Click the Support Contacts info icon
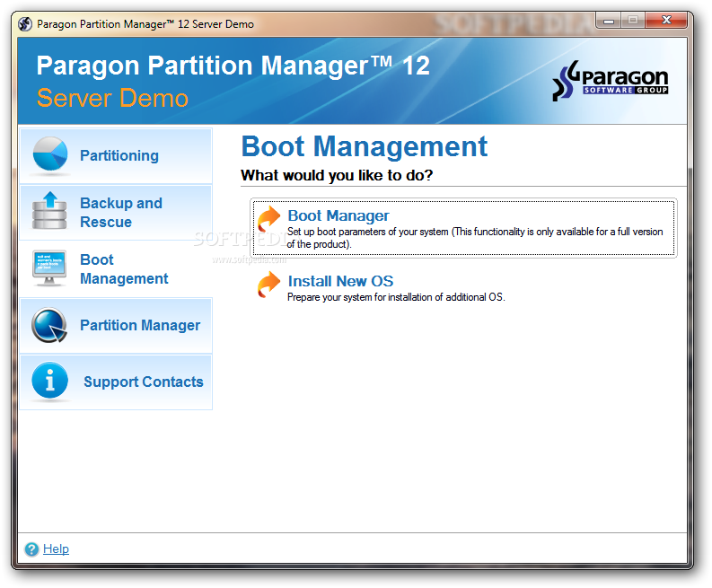The image size is (712, 588). tap(50, 381)
